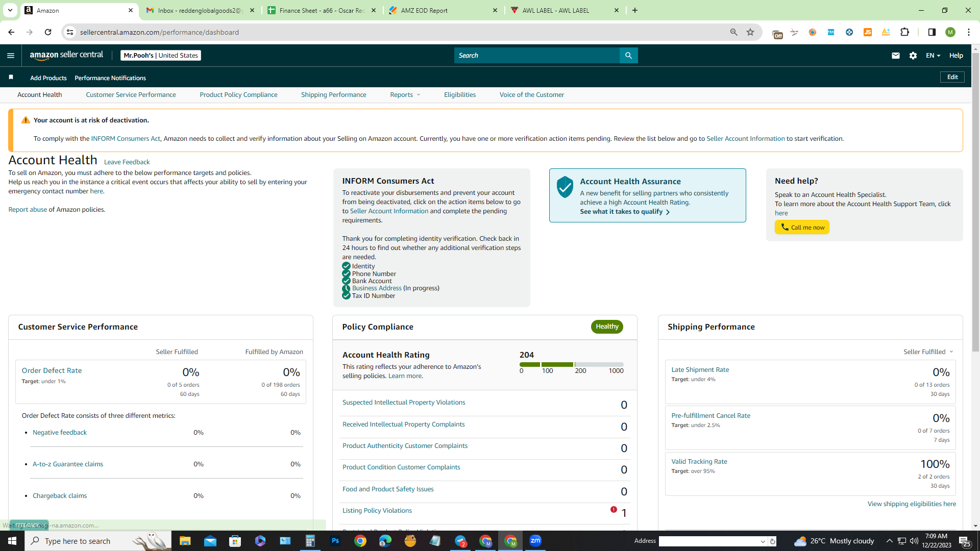Image resolution: width=980 pixels, height=551 pixels.
Task: Open the Add Products link
Action: [x=48, y=78]
